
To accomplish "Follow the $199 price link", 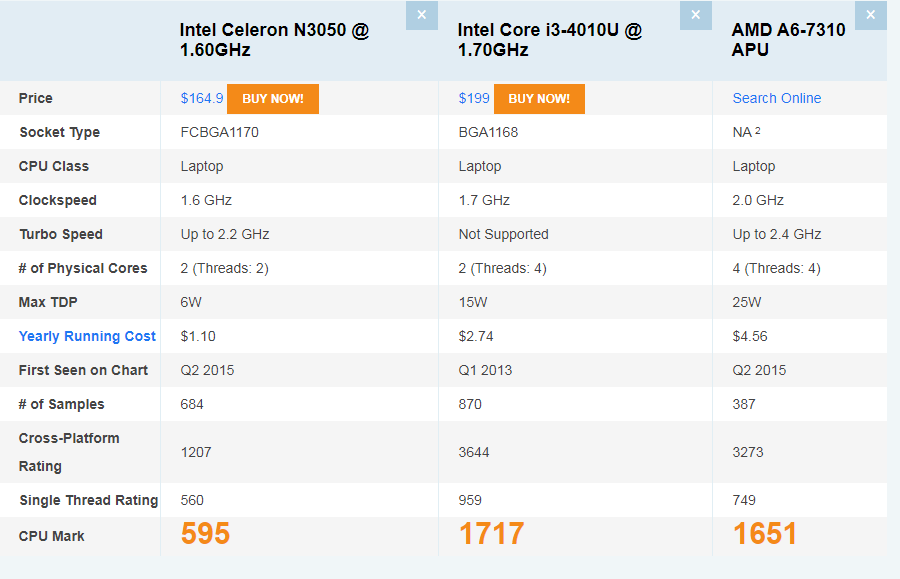I will 473,99.
